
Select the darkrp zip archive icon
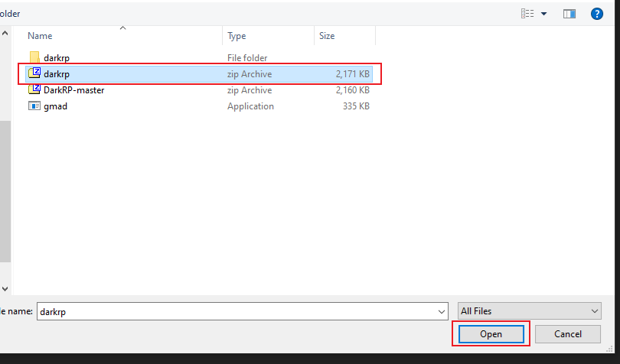pos(34,73)
